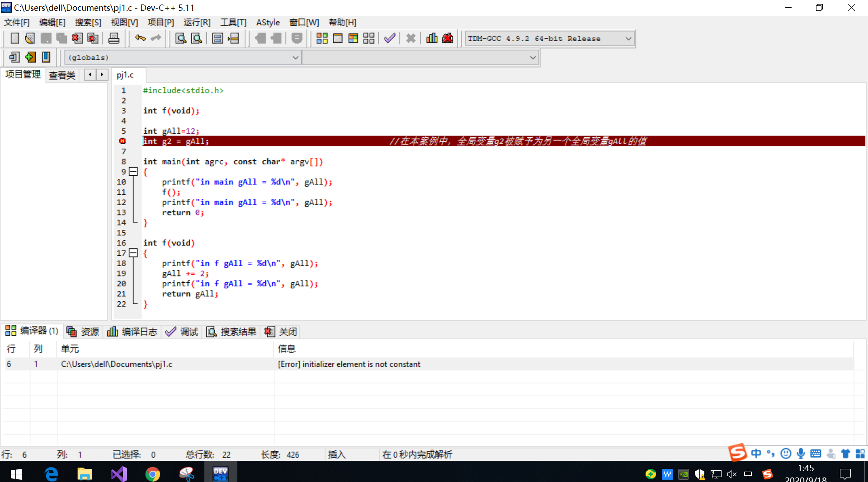Open the 编辑[E] menu

coord(52,22)
